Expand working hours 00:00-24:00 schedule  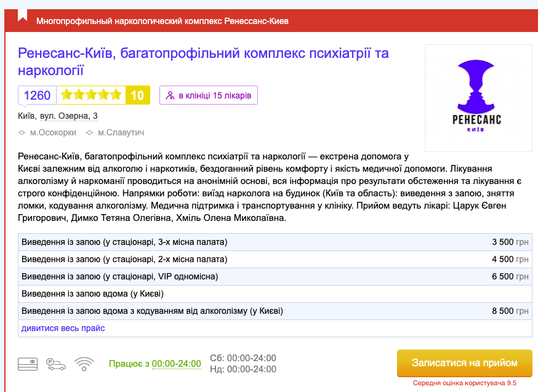coord(176,364)
